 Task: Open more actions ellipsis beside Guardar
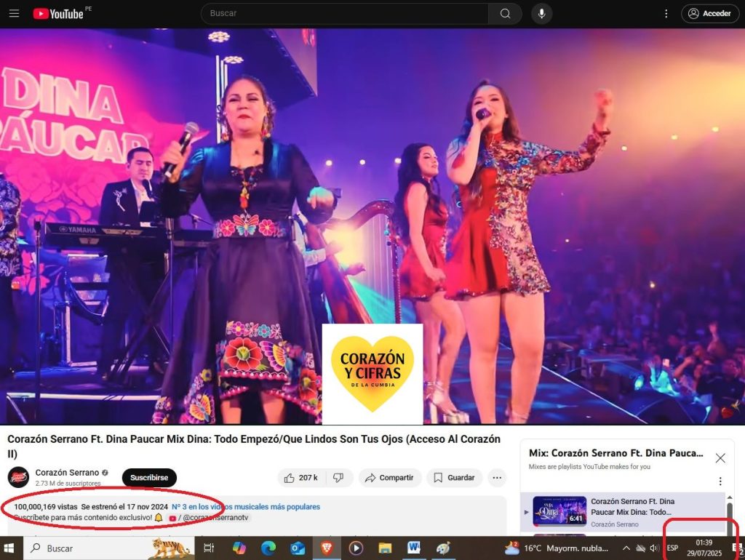point(497,478)
